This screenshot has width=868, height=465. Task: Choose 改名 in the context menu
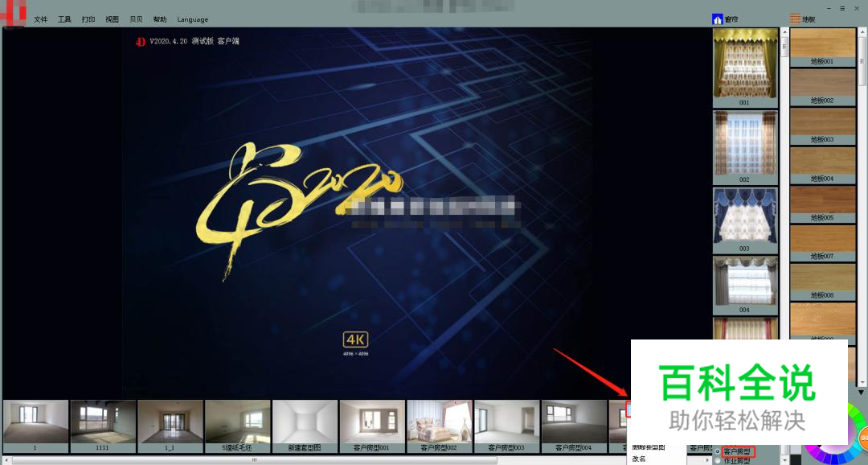click(639, 459)
